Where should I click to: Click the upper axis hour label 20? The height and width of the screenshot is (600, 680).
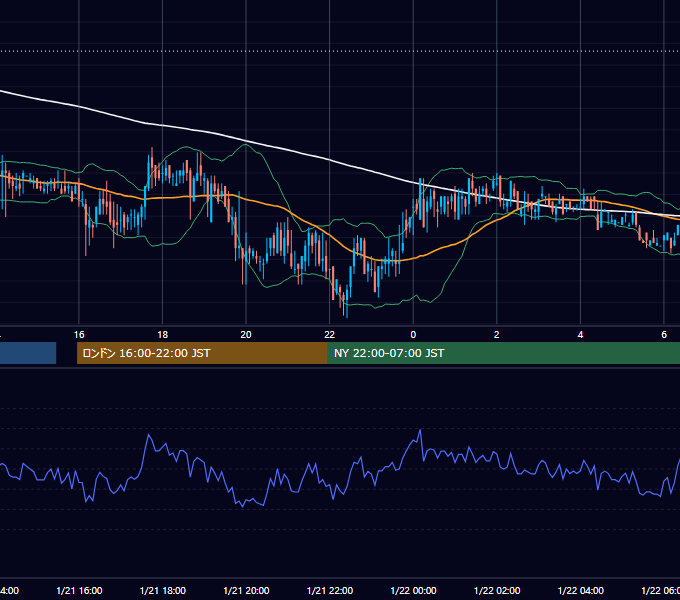246,335
